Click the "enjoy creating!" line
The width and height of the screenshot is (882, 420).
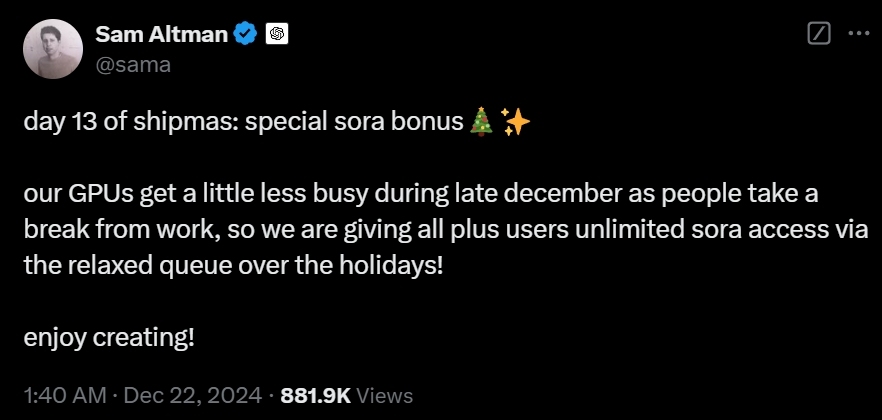(108, 338)
